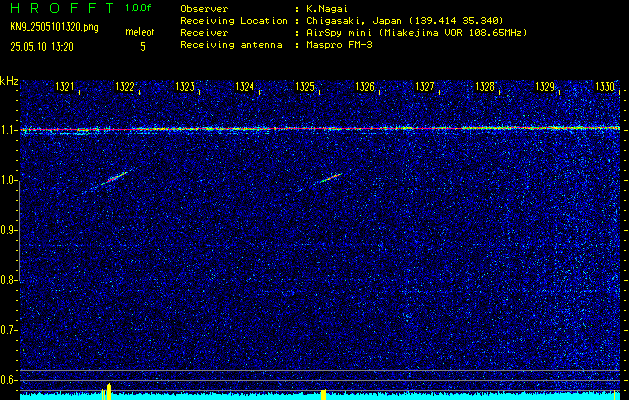Click the 1328 time marker

[485, 87]
